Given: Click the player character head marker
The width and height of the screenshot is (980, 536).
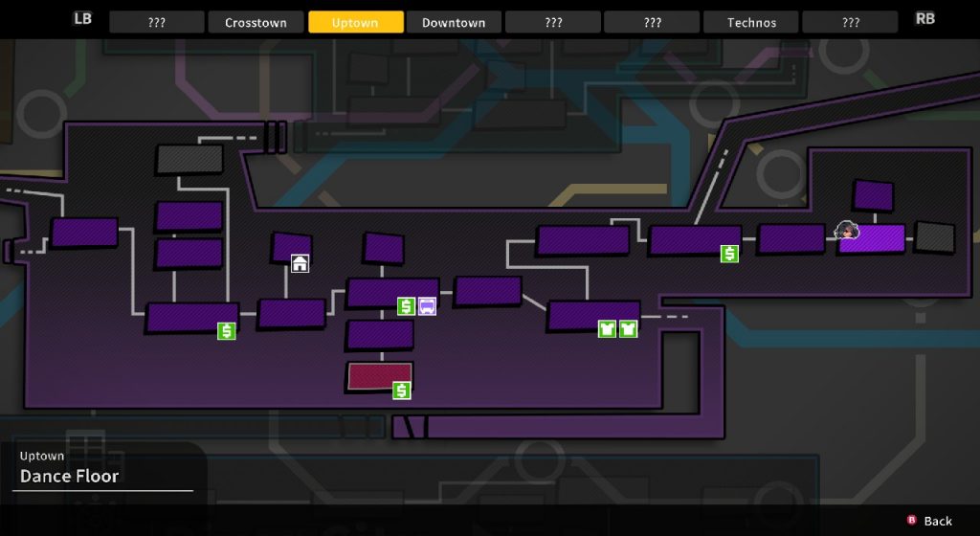Looking at the screenshot, I should click(x=847, y=230).
